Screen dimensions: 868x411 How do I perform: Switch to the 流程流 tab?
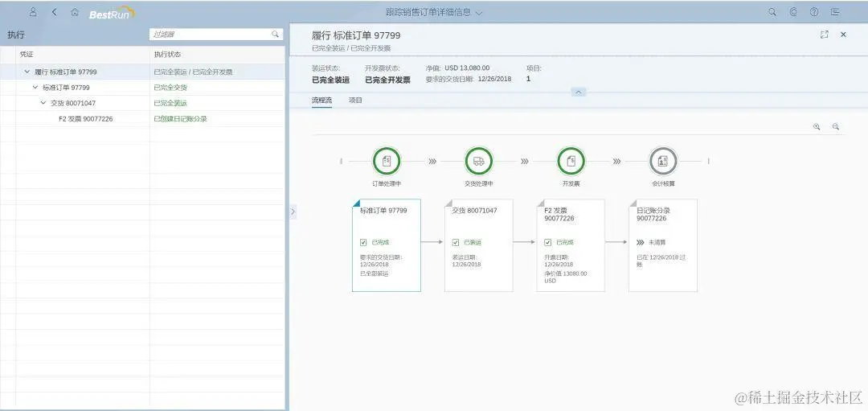pyautogui.click(x=321, y=101)
